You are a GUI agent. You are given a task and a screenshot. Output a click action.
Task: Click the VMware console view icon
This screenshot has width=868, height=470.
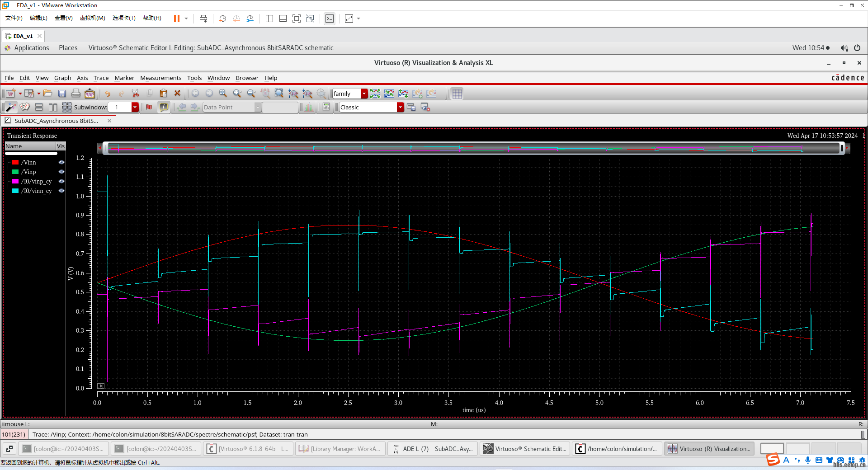pos(330,19)
